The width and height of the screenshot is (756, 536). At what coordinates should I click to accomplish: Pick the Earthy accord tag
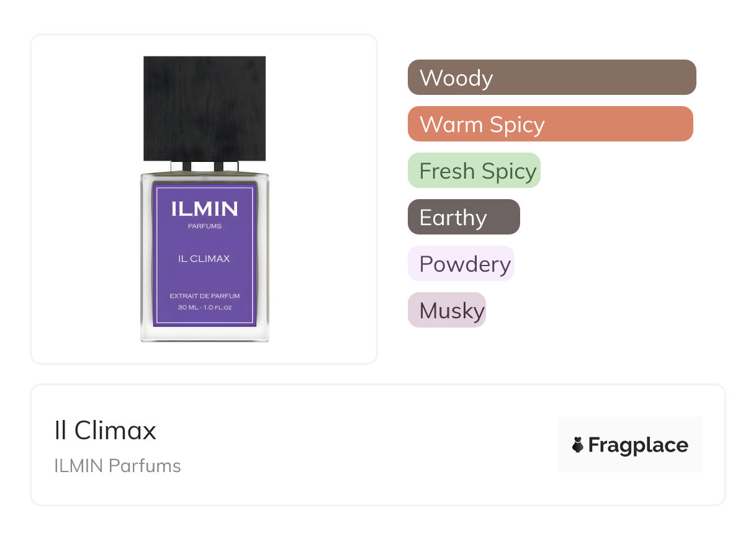pos(463,217)
